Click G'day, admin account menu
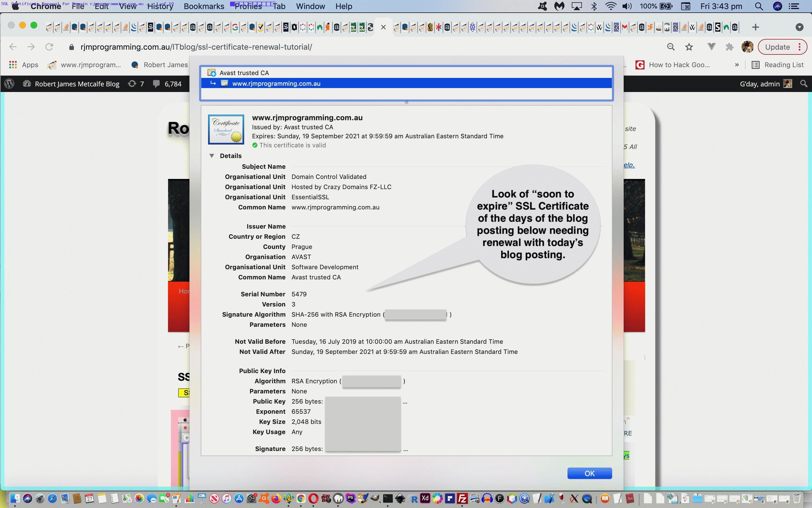The height and width of the screenshot is (508, 812). tap(766, 84)
